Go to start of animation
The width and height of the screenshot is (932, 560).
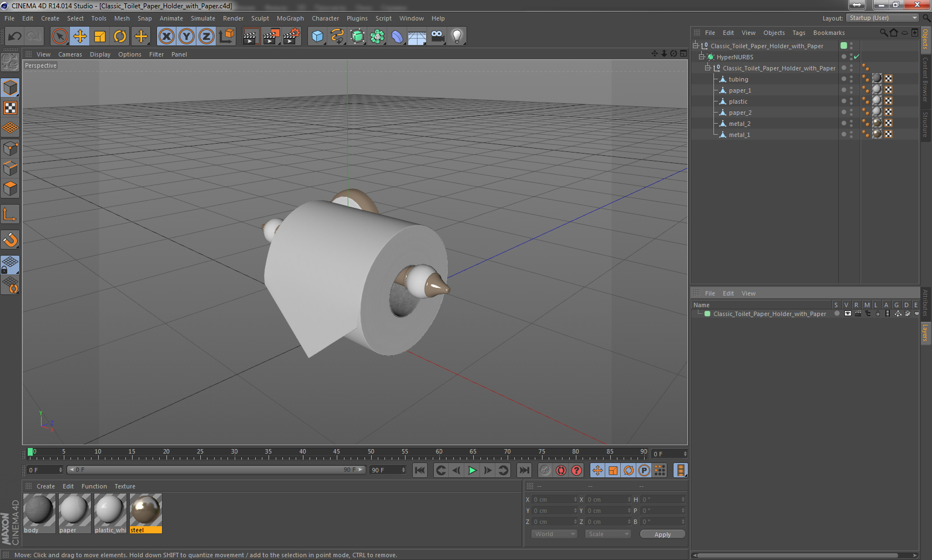pos(420,470)
